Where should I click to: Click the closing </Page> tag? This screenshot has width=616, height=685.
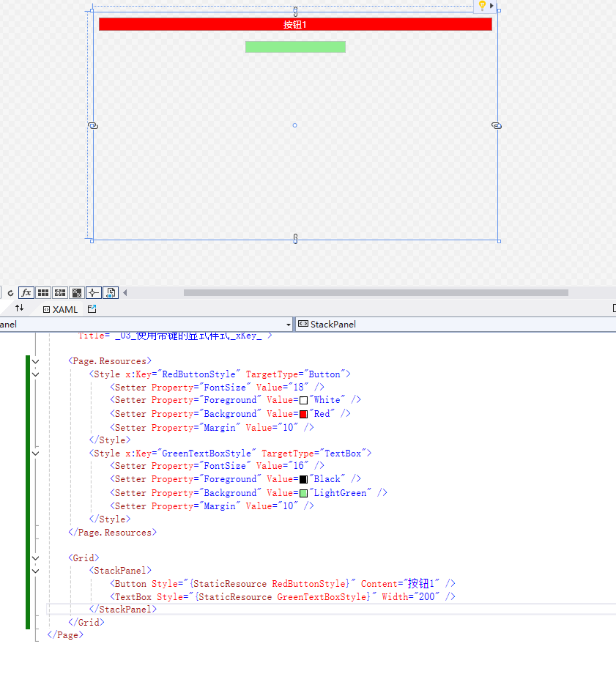pos(65,635)
